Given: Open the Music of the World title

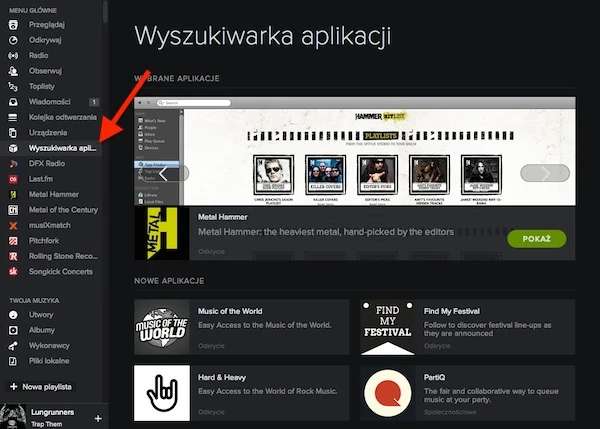Looking at the screenshot, I should point(230,311).
